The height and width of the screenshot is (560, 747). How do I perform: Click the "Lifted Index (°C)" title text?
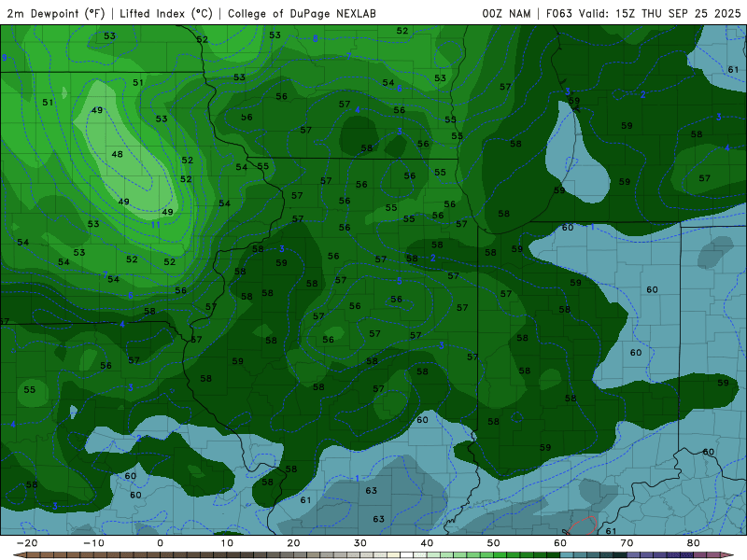point(166,13)
